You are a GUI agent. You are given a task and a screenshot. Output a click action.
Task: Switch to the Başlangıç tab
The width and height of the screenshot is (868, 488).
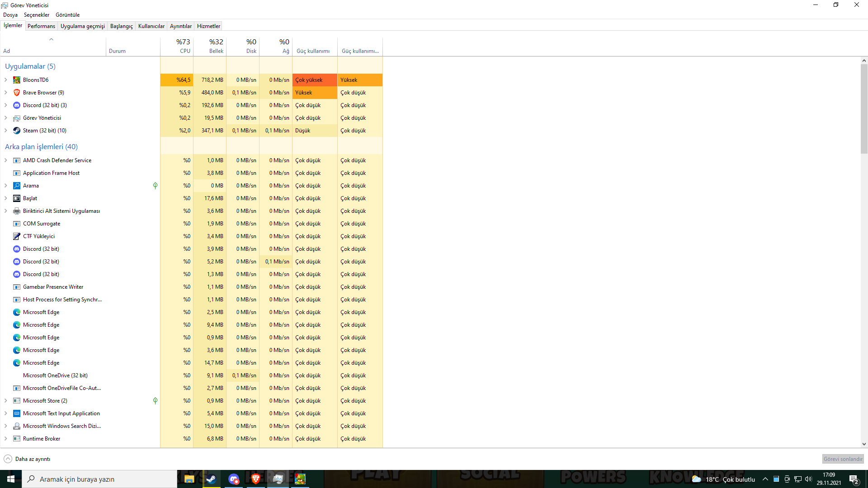tap(121, 26)
